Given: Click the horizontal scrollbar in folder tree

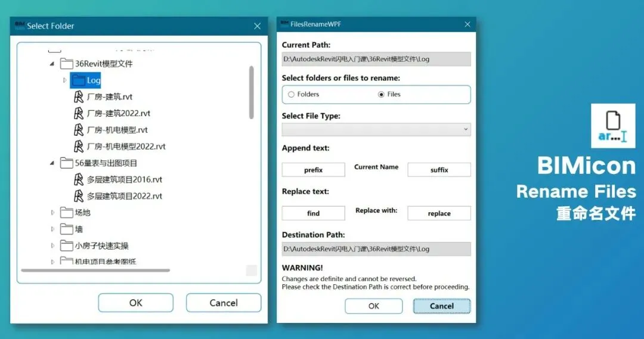Looking at the screenshot, I should pos(95,270).
